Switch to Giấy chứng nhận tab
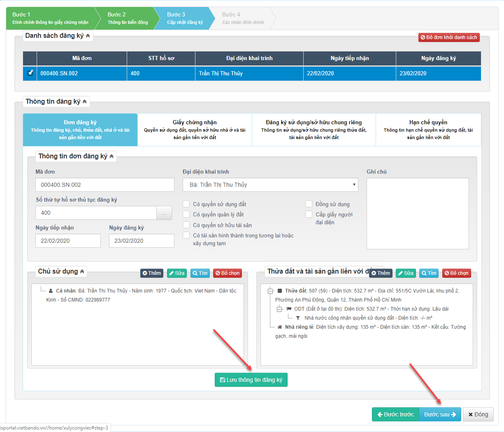504x432 pixels. [195, 130]
